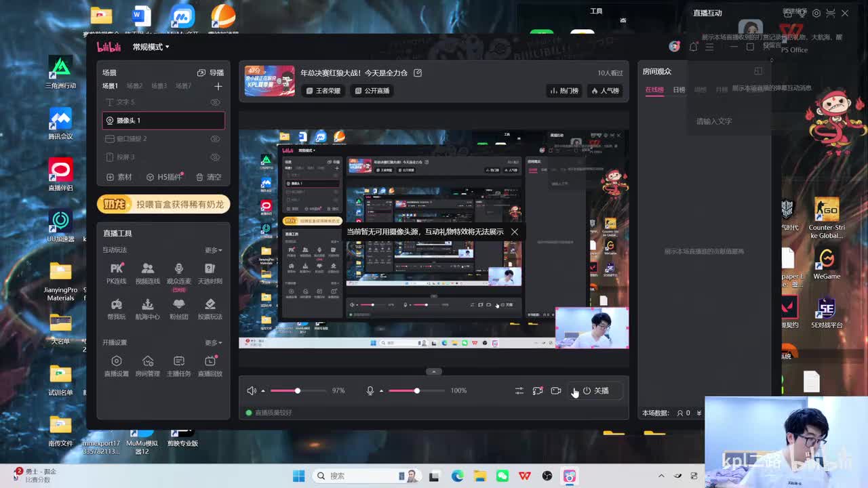
Task: Toggle visibility of the 窗口捕捉 2 source
Action: [x=215, y=139]
